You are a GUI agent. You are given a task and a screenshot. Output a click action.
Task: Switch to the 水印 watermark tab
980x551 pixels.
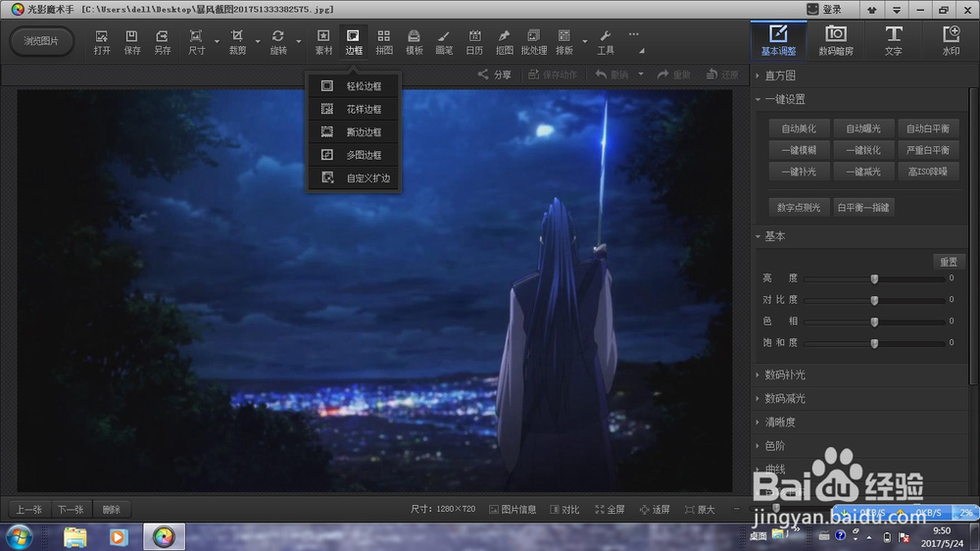coord(951,40)
